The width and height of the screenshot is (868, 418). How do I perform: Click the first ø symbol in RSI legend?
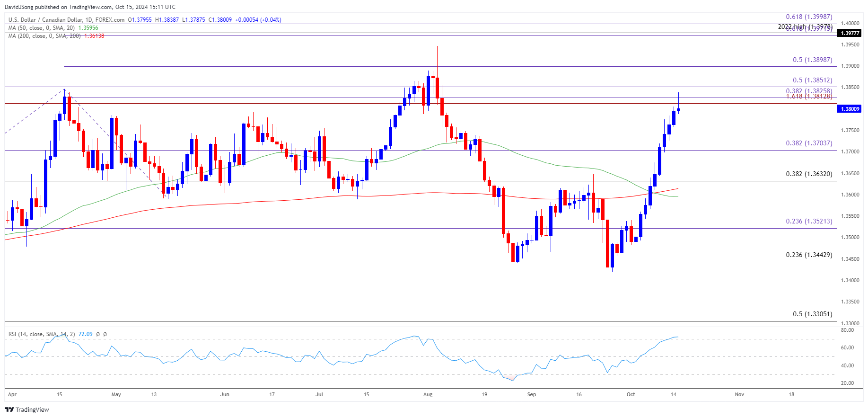pos(98,334)
